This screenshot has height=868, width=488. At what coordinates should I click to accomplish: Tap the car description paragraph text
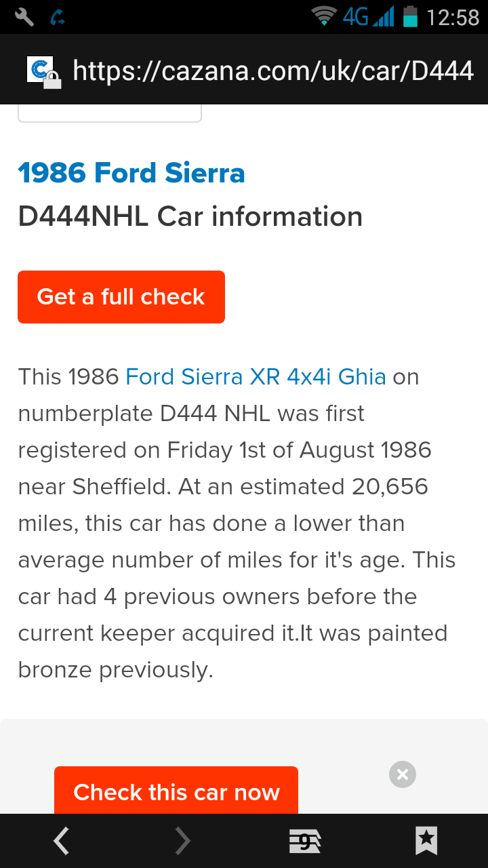pos(237,523)
